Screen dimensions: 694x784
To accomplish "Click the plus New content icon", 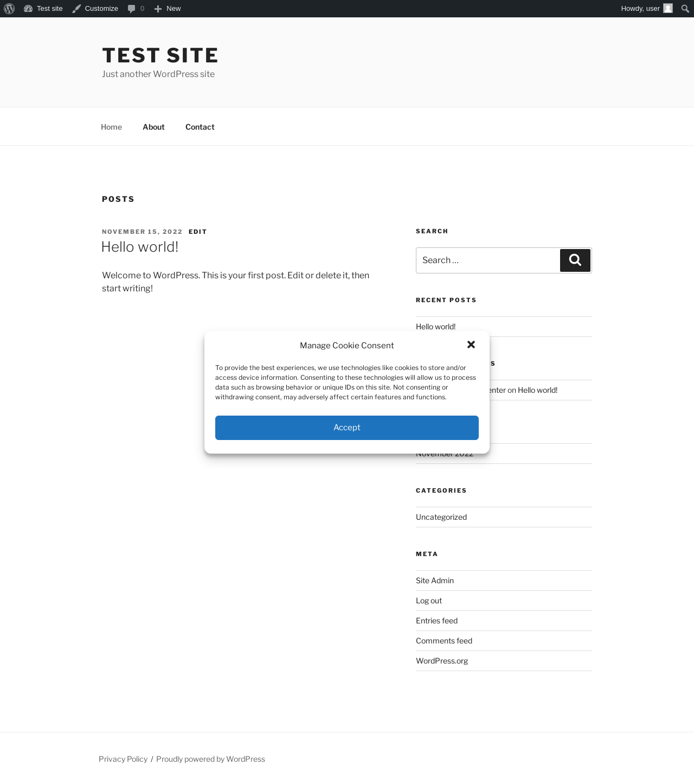I will pyautogui.click(x=158, y=9).
